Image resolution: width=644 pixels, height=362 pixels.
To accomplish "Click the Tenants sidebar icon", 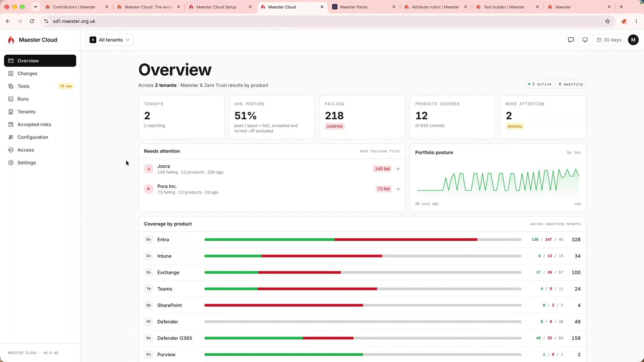I will point(11,112).
